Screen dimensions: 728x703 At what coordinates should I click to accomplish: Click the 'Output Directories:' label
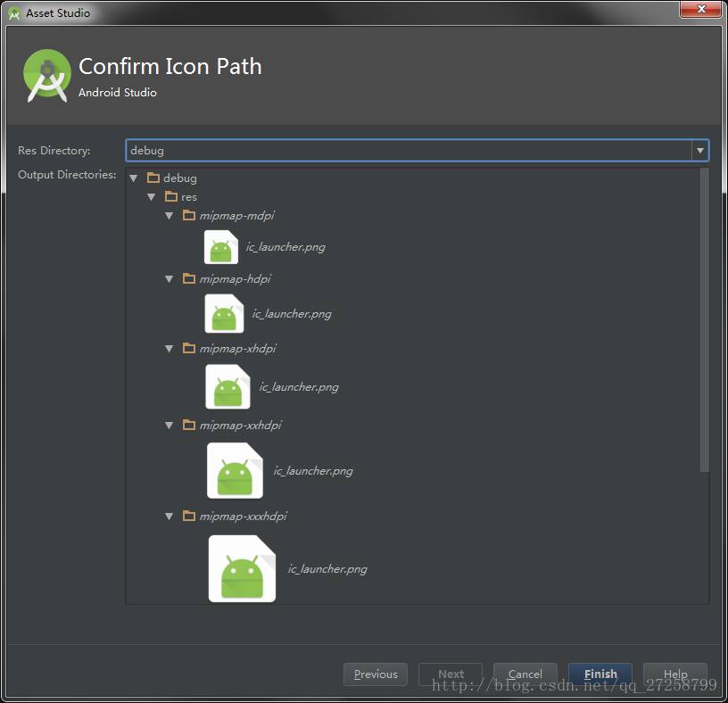click(x=67, y=175)
